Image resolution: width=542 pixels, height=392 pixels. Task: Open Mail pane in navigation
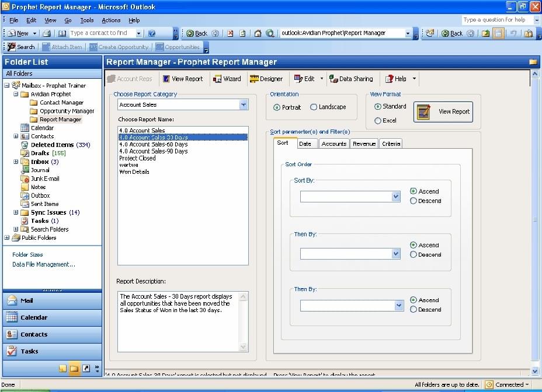(52, 300)
